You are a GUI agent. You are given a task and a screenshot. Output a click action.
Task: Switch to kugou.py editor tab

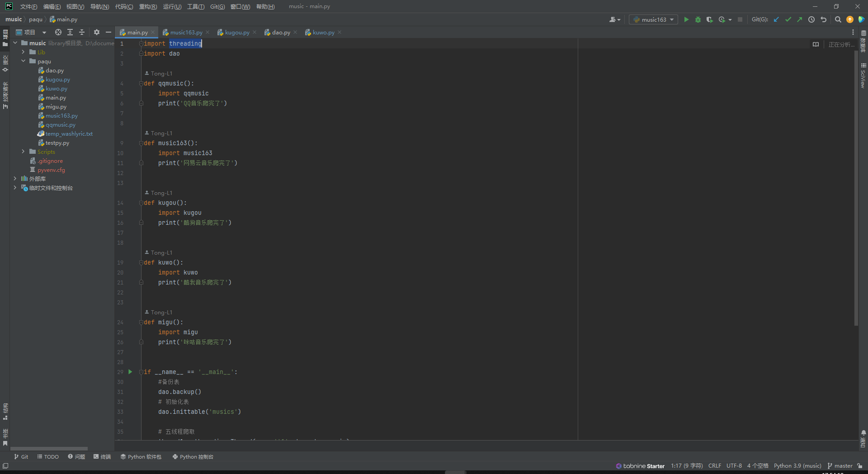[x=237, y=32]
